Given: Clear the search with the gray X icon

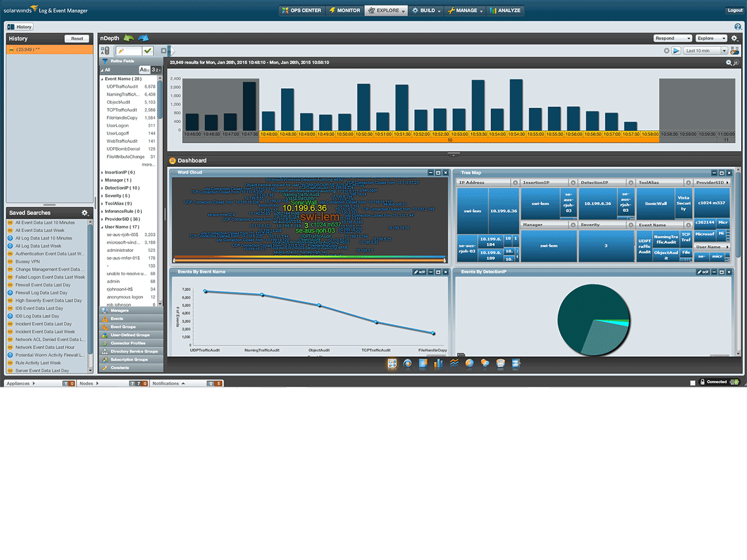Looking at the screenshot, I should tap(667, 51).
